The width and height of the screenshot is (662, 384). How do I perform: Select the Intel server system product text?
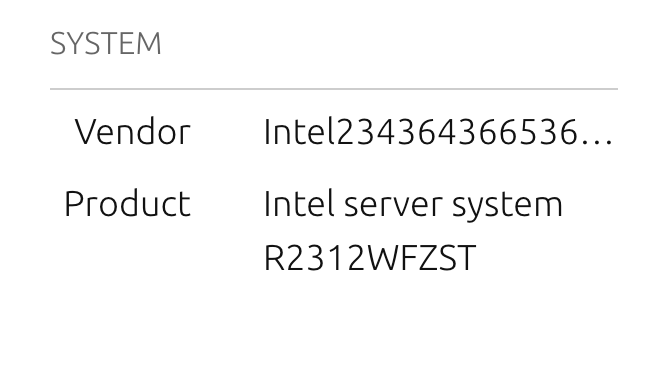(413, 205)
